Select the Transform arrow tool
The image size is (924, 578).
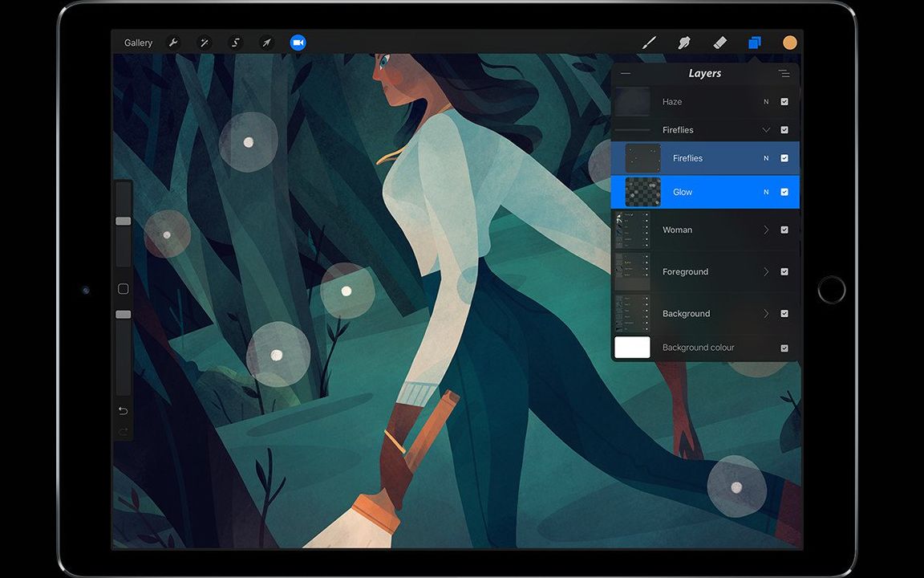pyautogui.click(x=266, y=42)
